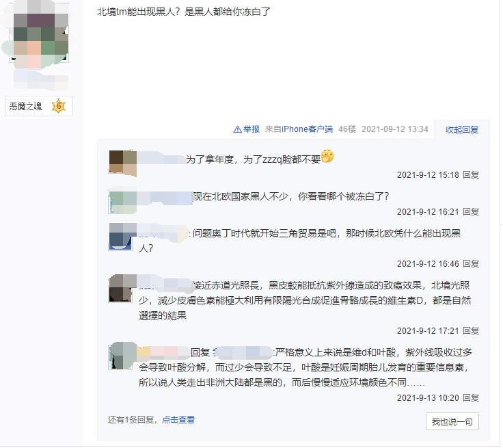The width and height of the screenshot is (503, 448).
Task: Reply to the 15:18 comment
Action: [x=471, y=175]
